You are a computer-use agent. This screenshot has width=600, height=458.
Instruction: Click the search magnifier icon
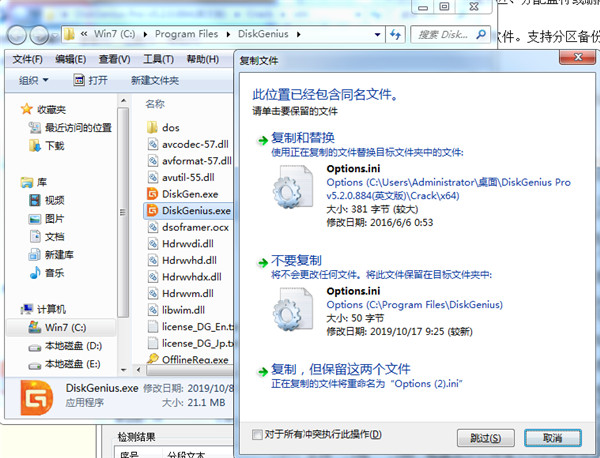point(481,34)
